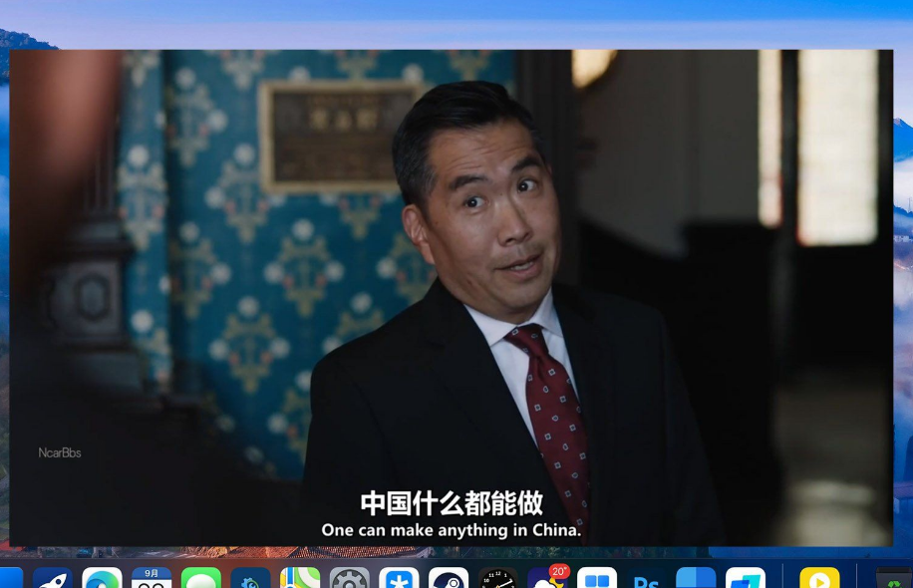Click the Chinese subtitle line
Viewport: 913px width, 588px height.
click(x=451, y=503)
